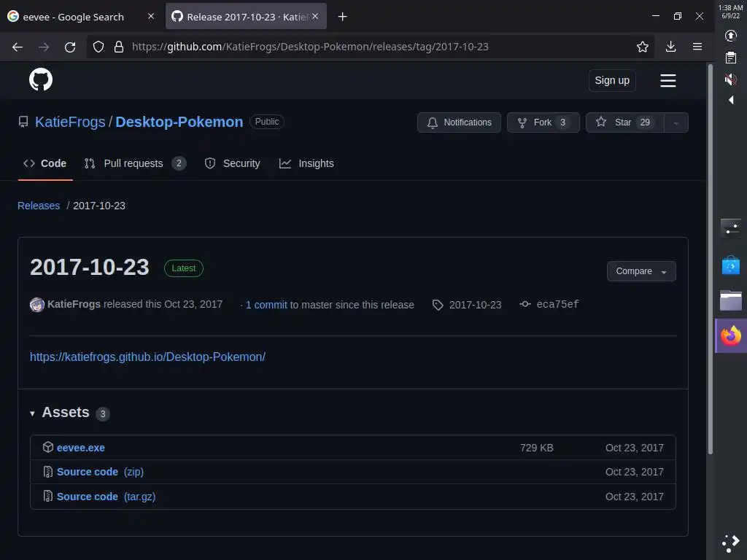Click the eevee.exe package icon
The image size is (747, 560).
[x=47, y=447]
